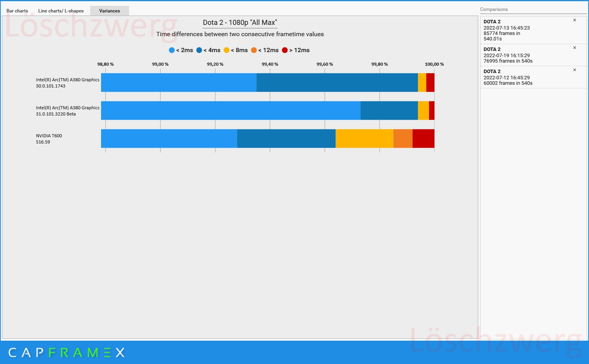This screenshot has width=589, height=364.
Task: Click the Intel Arc A380 31.0.101.3220 Beta label
Action: click(x=68, y=111)
